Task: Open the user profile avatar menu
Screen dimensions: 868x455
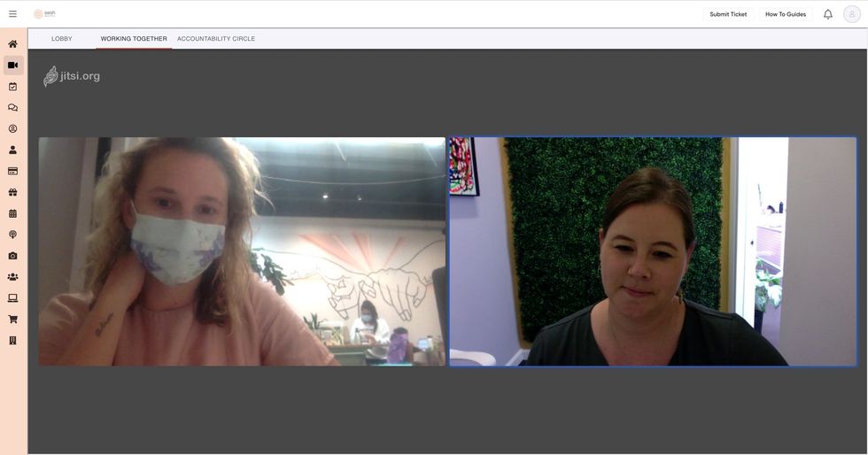Action: click(851, 14)
